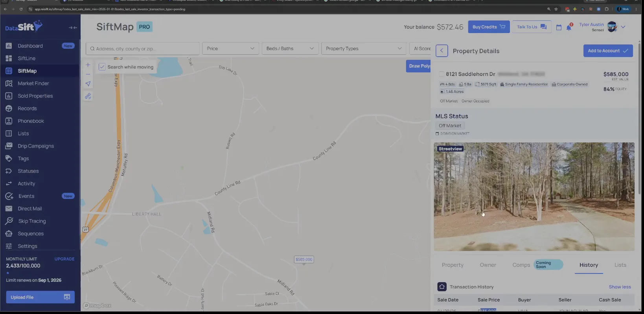Click the Skip Tracing icon
644x314 pixels.
click(9, 221)
